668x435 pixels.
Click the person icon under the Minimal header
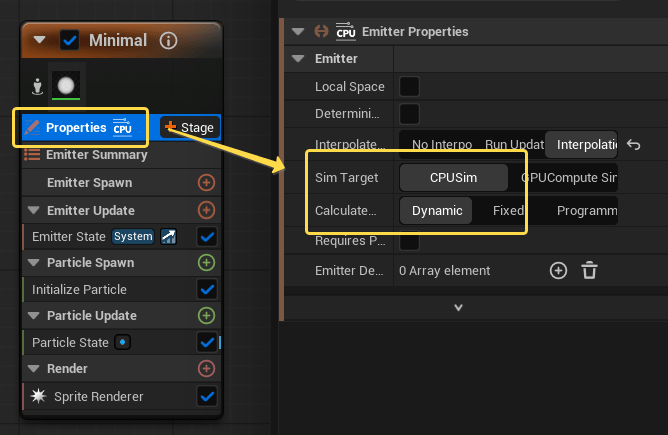click(37, 86)
